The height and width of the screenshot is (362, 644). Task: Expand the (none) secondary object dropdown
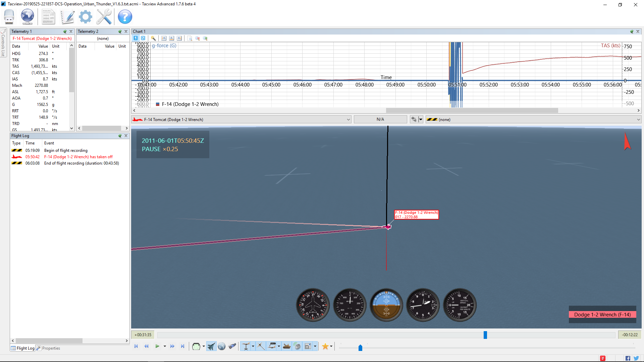(638, 120)
